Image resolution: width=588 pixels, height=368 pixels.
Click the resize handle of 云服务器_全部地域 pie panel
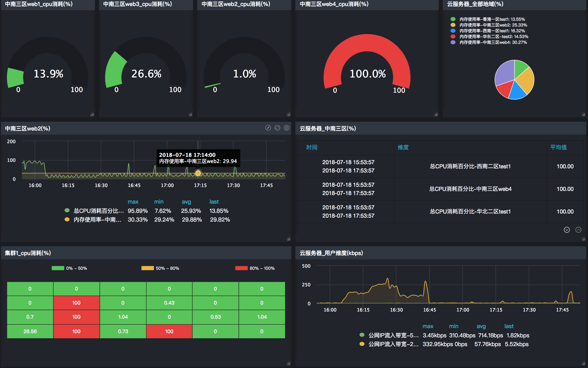click(x=583, y=114)
